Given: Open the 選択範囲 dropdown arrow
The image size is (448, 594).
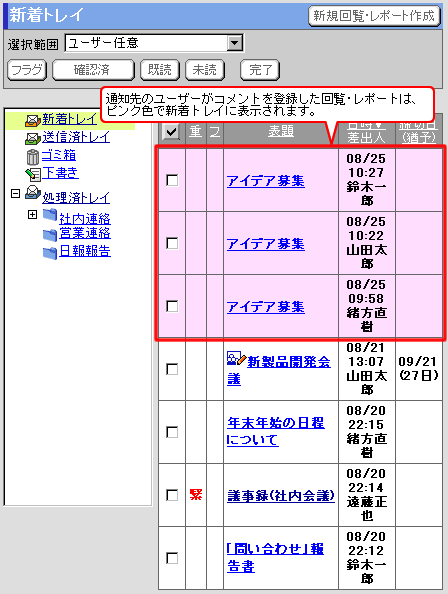Looking at the screenshot, I should (235, 43).
